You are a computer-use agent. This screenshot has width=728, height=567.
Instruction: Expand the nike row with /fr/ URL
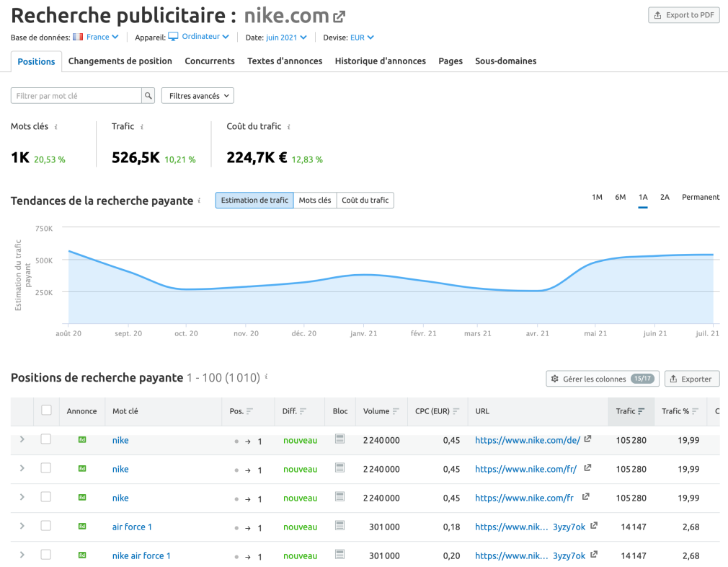click(22, 468)
